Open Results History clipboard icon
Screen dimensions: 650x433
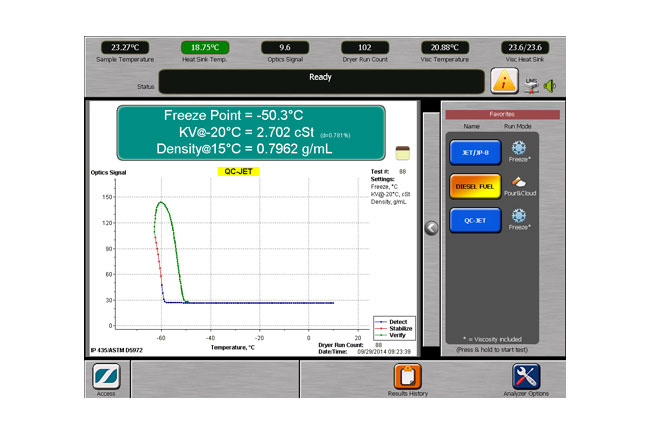[x=406, y=377]
